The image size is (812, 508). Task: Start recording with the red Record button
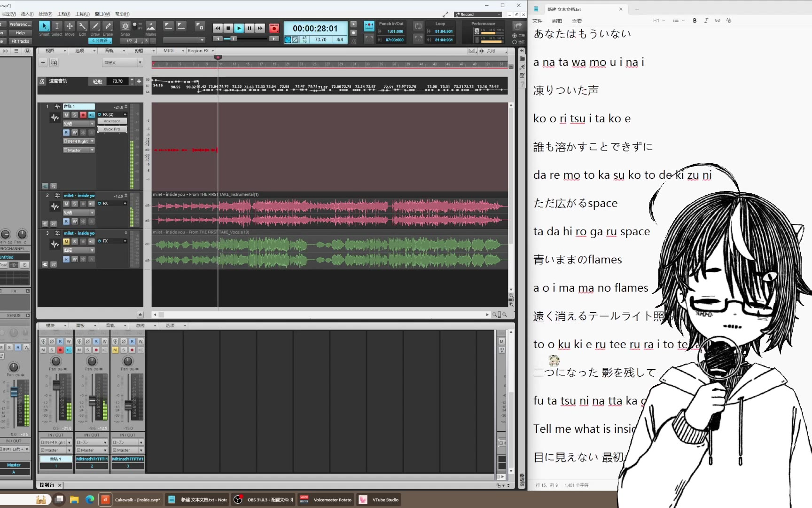pyautogui.click(x=274, y=28)
